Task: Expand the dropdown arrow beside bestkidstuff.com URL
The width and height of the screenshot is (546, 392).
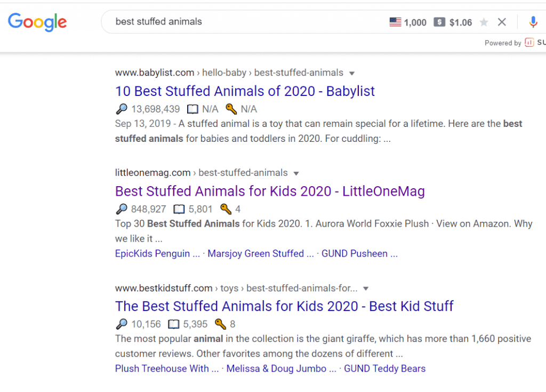Action: coord(366,289)
